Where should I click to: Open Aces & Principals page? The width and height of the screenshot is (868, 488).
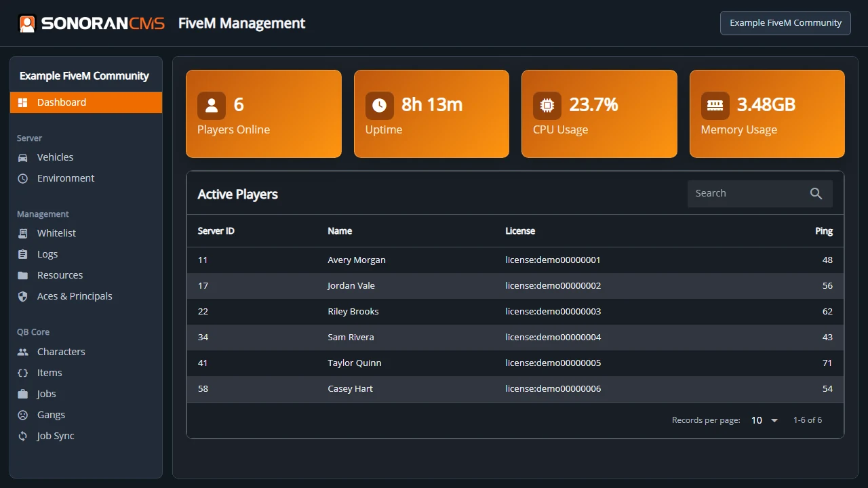(x=86, y=296)
